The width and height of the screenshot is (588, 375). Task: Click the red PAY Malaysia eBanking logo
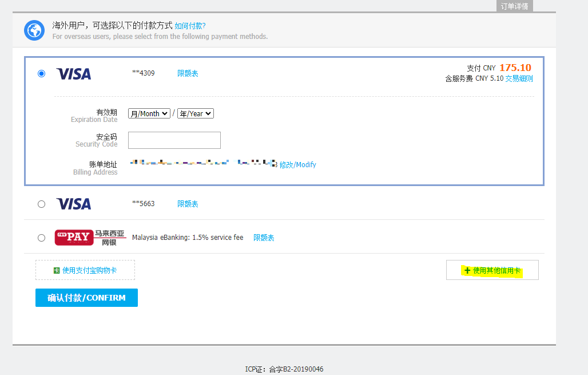pos(74,238)
